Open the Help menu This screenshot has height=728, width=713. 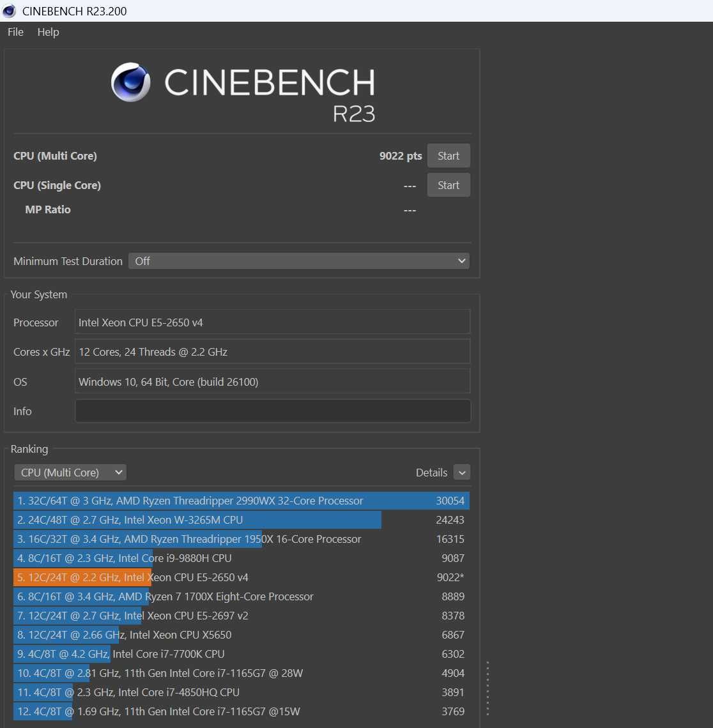click(49, 32)
